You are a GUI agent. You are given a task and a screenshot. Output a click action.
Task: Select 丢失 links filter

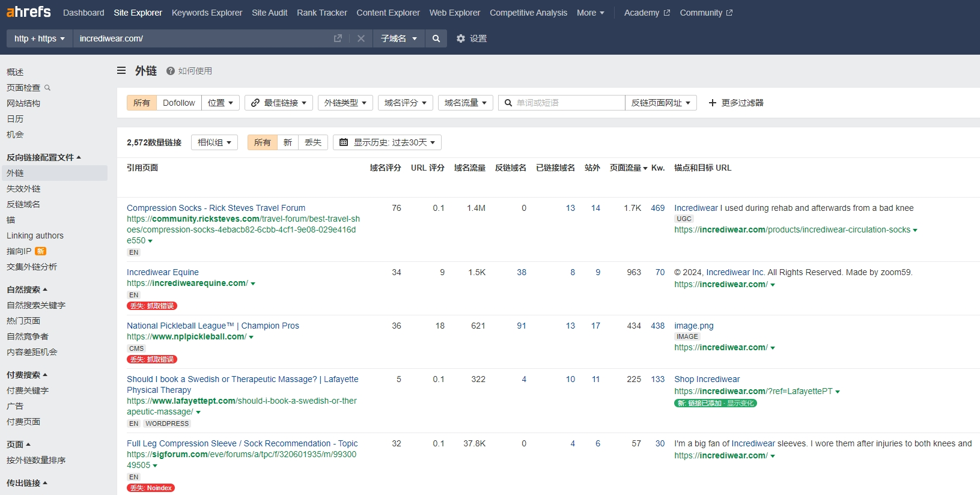(313, 142)
